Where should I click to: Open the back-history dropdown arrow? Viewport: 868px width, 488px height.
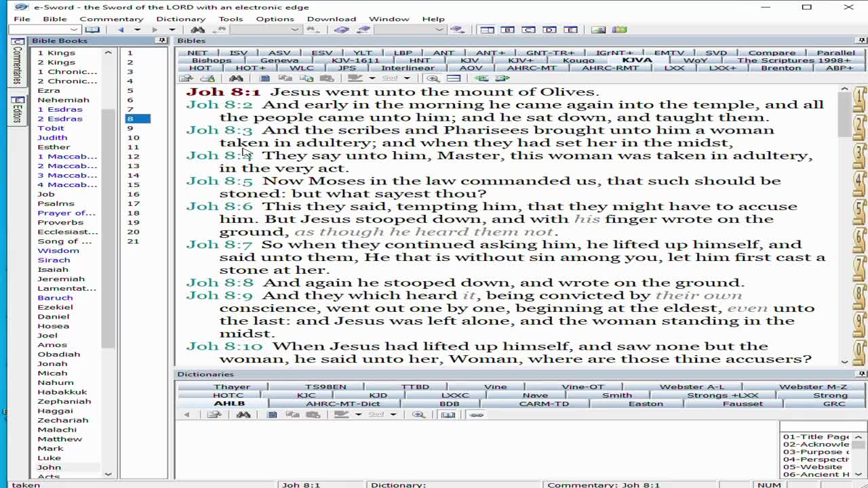pos(137,30)
